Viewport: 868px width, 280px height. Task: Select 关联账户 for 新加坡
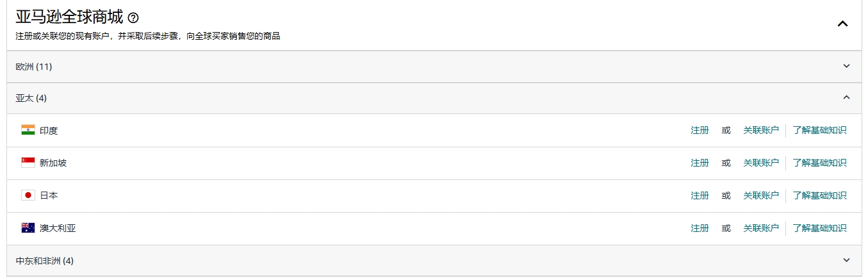click(x=760, y=163)
